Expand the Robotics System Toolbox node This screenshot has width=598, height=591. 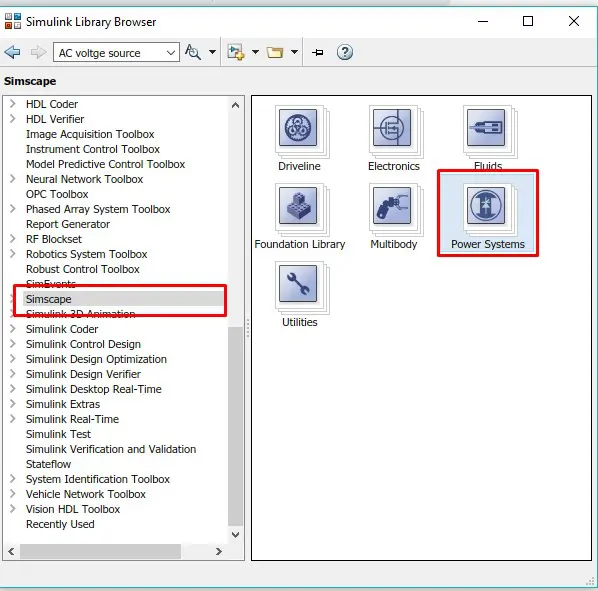13,254
